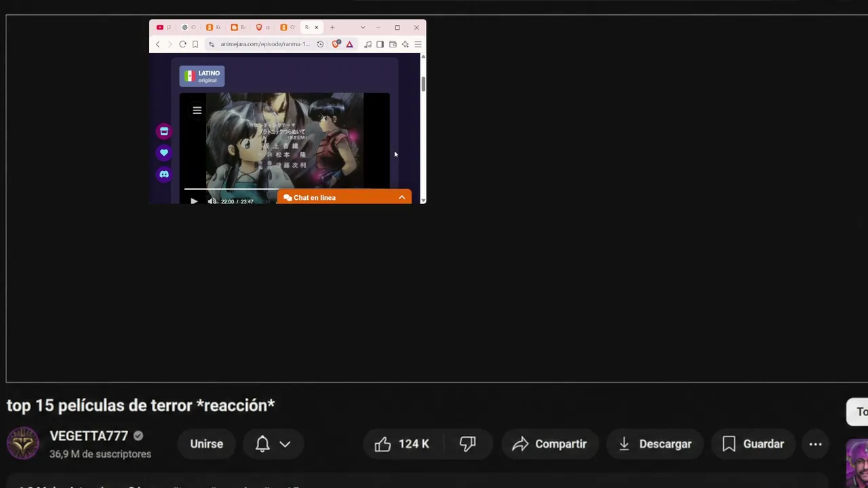Open the Brave Wallet icon
This screenshot has height=488, width=868.
(x=393, y=44)
